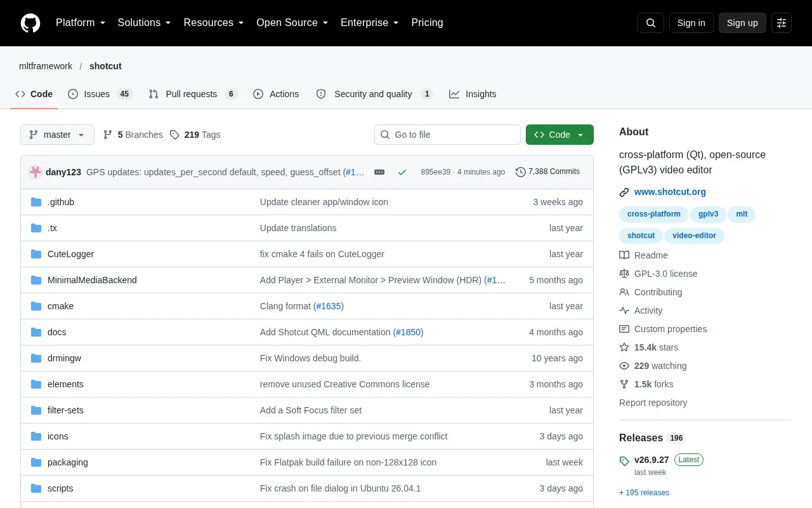Open the mltframework owner link
The width and height of the screenshot is (812, 508).
click(46, 66)
